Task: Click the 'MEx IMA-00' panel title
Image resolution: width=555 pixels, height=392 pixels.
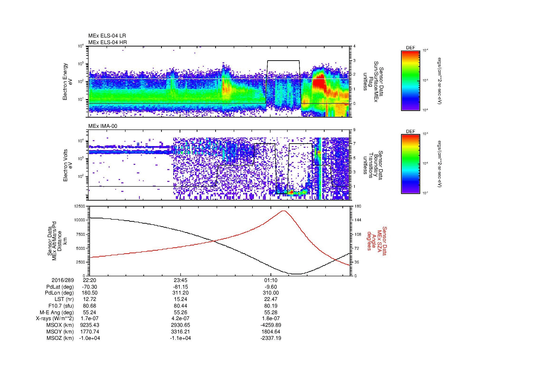Action: point(103,126)
